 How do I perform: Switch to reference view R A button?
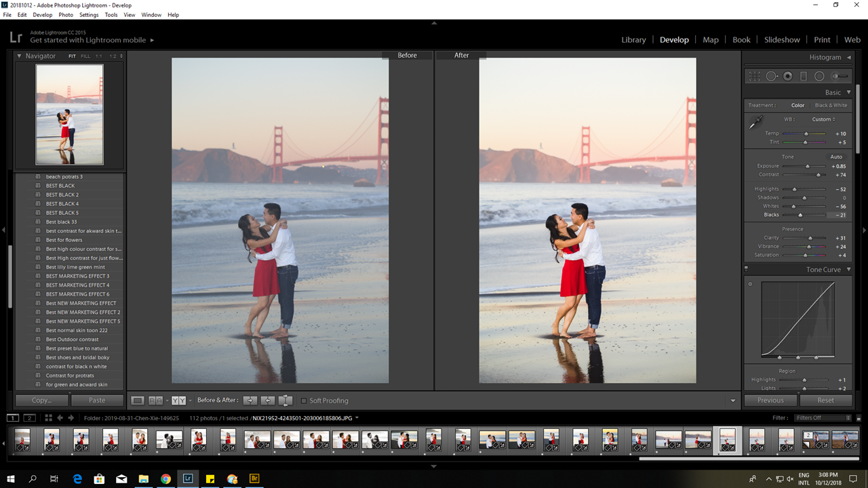pos(155,401)
